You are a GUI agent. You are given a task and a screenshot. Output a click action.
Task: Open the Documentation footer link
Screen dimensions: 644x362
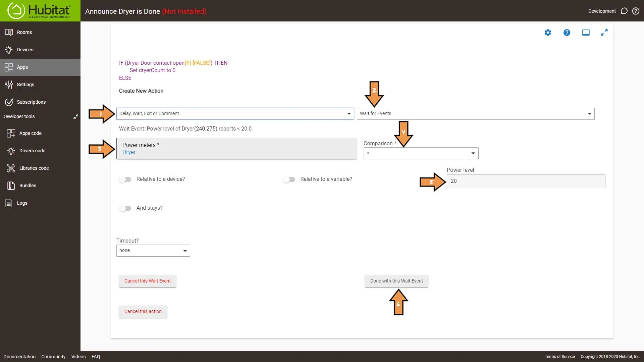(19, 357)
